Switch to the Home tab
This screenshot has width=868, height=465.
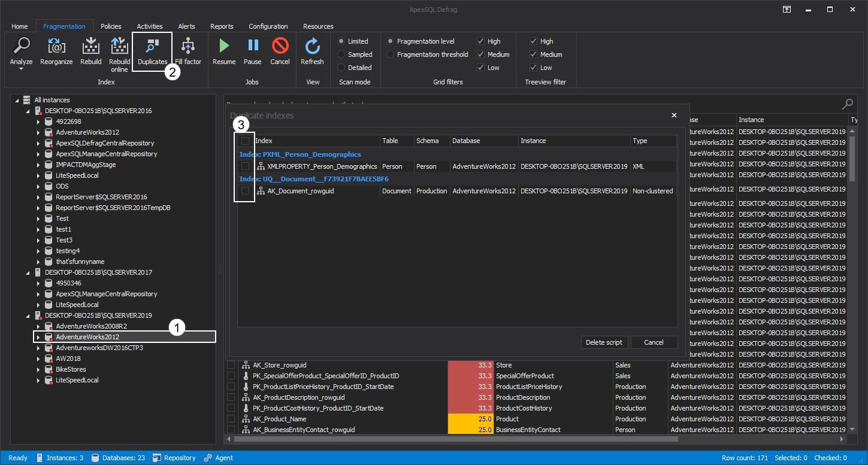tap(20, 26)
